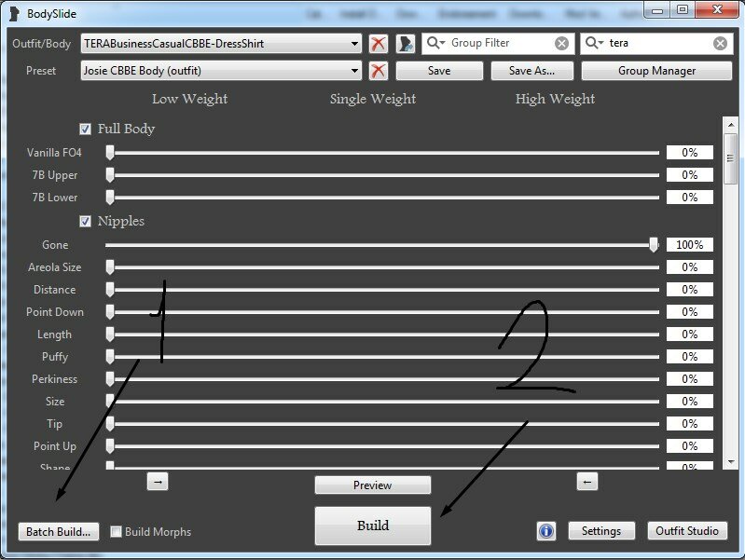Click the Puffy percentage value field
745x560 pixels.
pyautogui.click(x=690, y=356)
